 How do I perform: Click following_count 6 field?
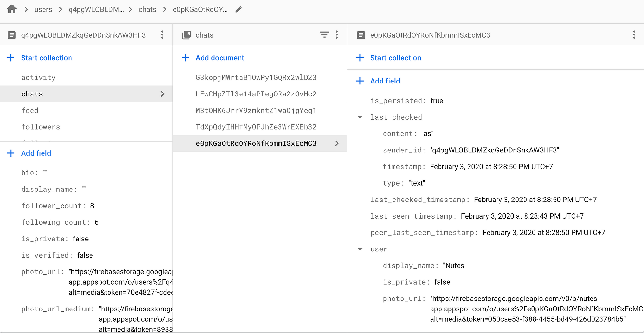click(60, 222)
